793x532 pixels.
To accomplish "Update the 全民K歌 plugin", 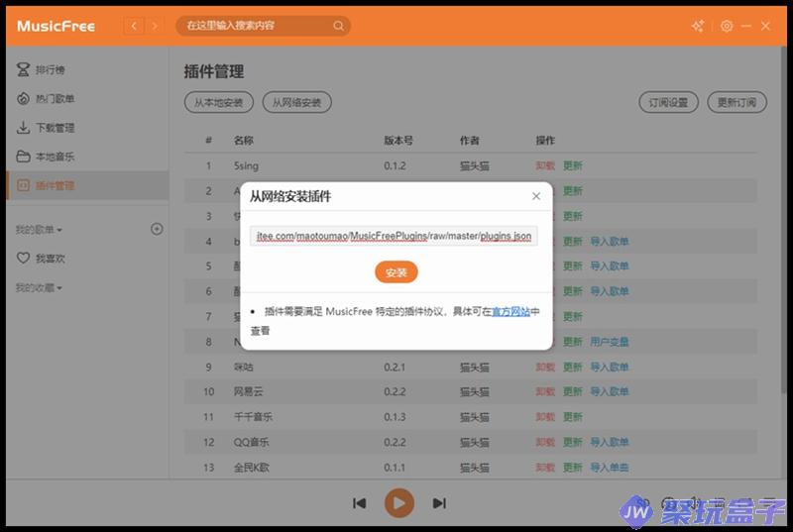I will pyautogui.click(x=573, y=468).
